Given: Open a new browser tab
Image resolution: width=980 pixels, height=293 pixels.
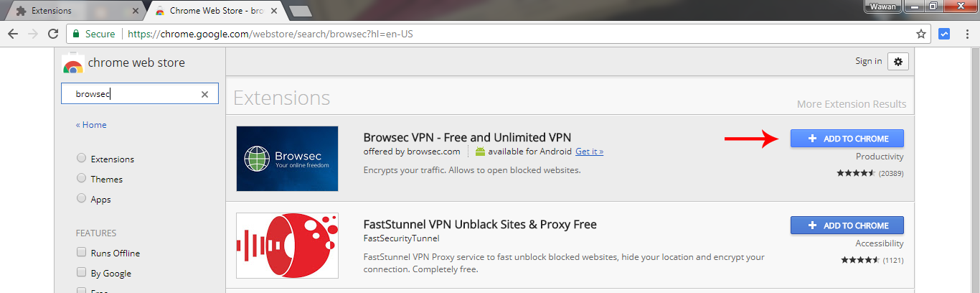Looking at the screenshot, I should (x=300, y=11).
